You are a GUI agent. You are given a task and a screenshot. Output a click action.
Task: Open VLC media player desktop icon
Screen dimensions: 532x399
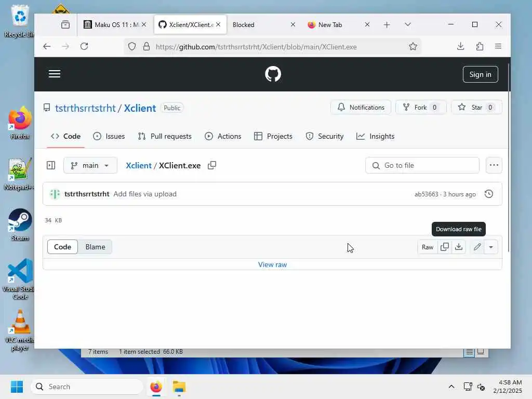20,330
